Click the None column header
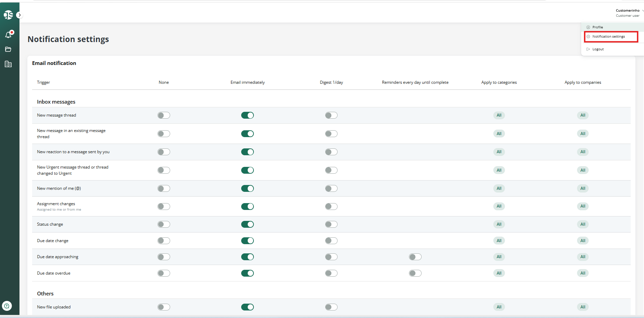Screen dimensions: 644x318 click(x=164, y=82)
